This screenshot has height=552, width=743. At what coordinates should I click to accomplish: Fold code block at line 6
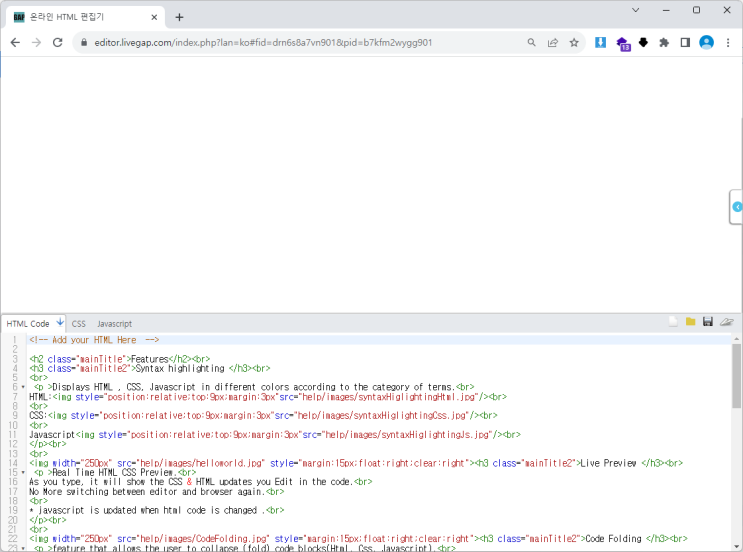point(23,387)
